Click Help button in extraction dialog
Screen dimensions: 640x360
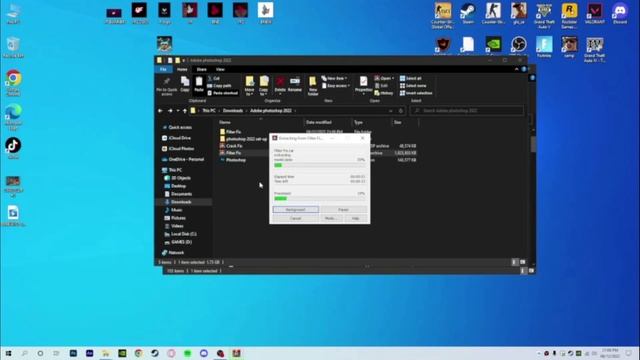[356, 218]
